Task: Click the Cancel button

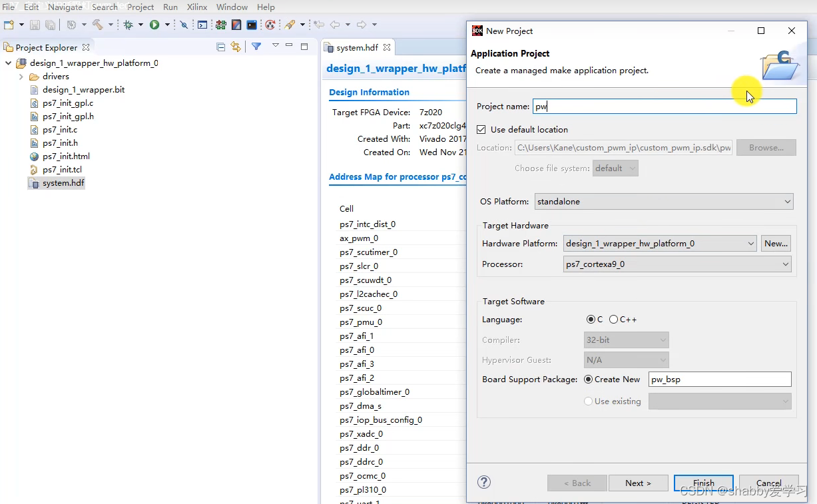Action: 768,483
